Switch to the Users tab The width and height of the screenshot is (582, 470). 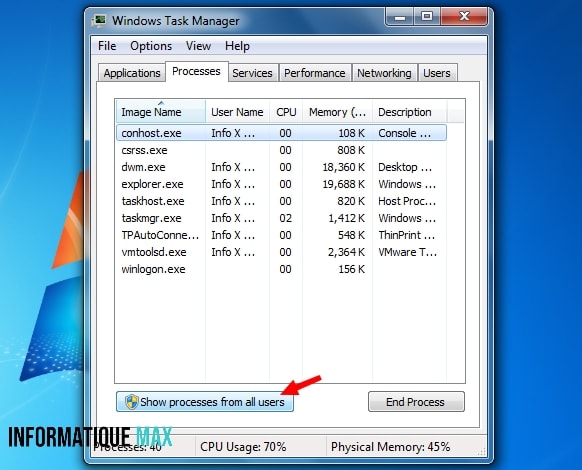click(437, 73)
